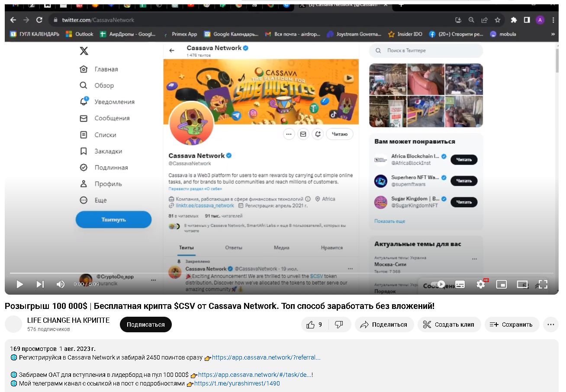The height and width of the screenshot is (392, 566).
Task: Expand the hidden bookmarks chevron
Action: tap(553, 34)
